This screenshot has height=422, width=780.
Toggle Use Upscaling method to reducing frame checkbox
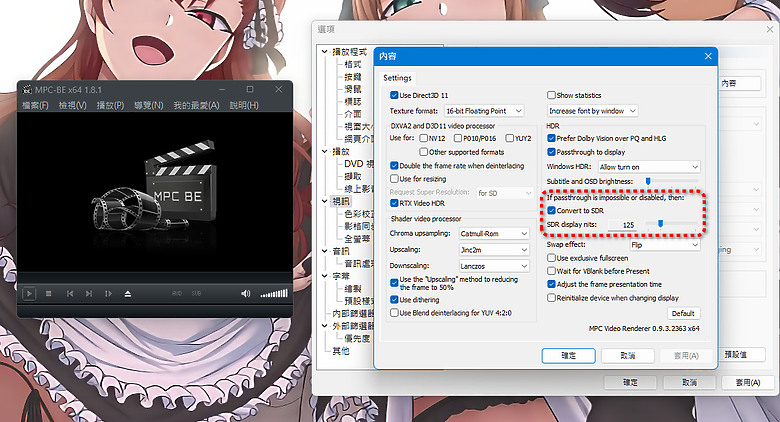click(394, 283)
